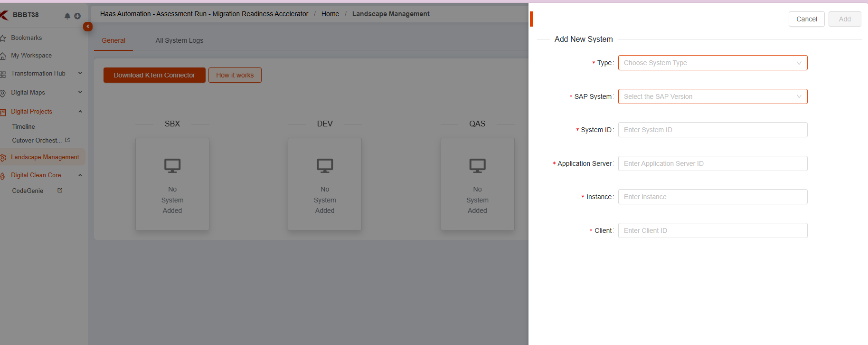Open the Choose System Type dropdown
This screenshot has width=868, height=345.
712,63
